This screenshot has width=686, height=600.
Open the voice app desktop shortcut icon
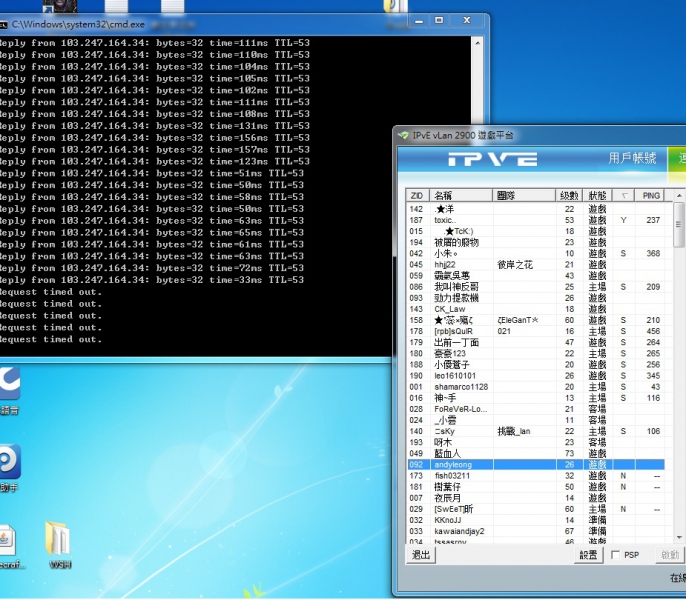[x=8, y=385]
